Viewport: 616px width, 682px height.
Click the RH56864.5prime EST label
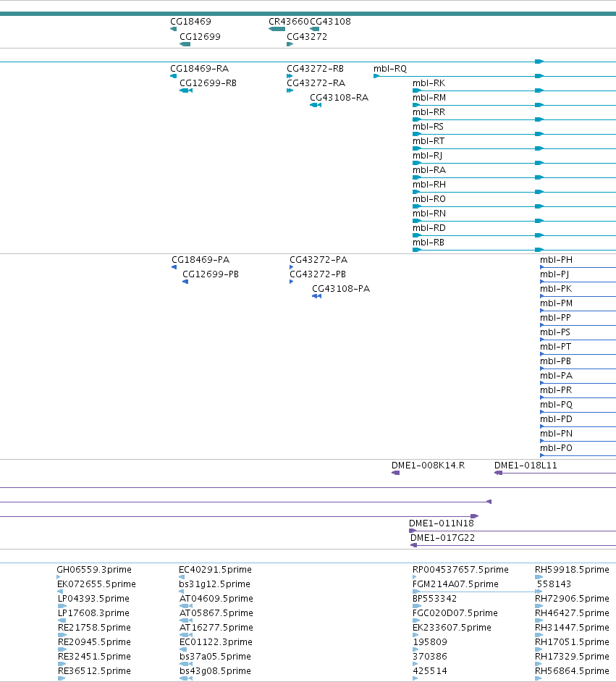[572, 670]
